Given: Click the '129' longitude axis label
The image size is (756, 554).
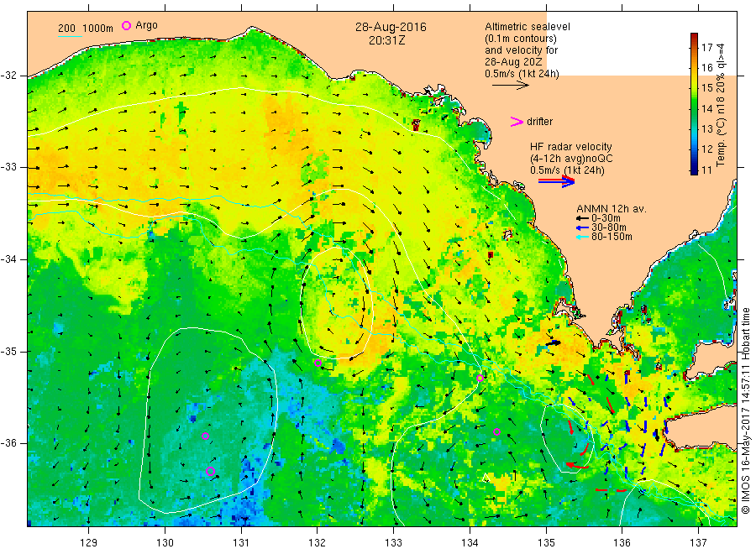Looking at the screenshot, I should [89, 542].
